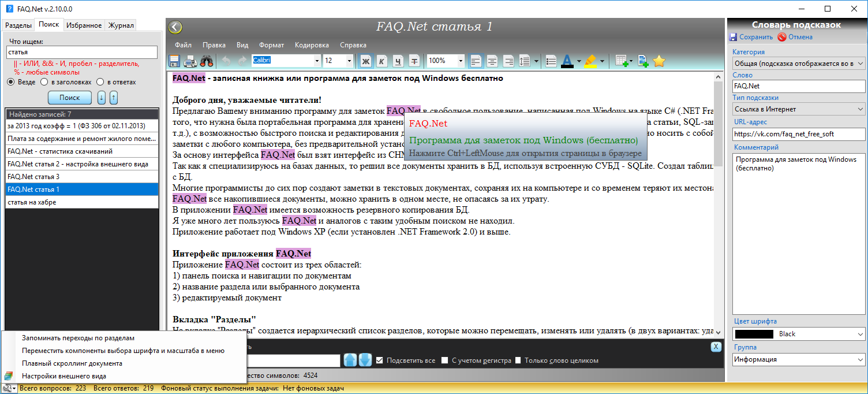Open search with the binoculars icon
This screenshot has height=394, width=868.
click(x=207, y=61)
